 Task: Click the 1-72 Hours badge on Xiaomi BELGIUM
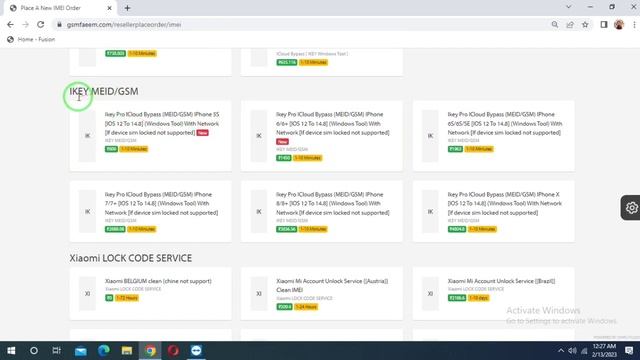point(127,298)
